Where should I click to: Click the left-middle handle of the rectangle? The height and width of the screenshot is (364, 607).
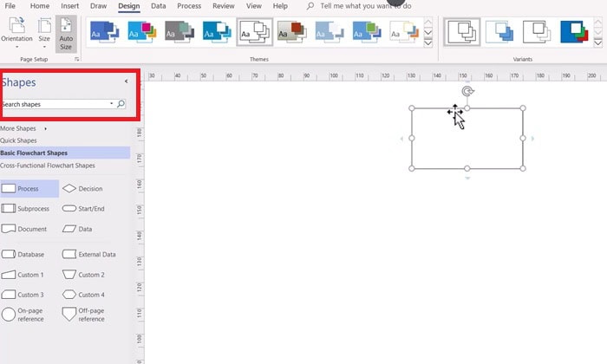coord(412,138)
